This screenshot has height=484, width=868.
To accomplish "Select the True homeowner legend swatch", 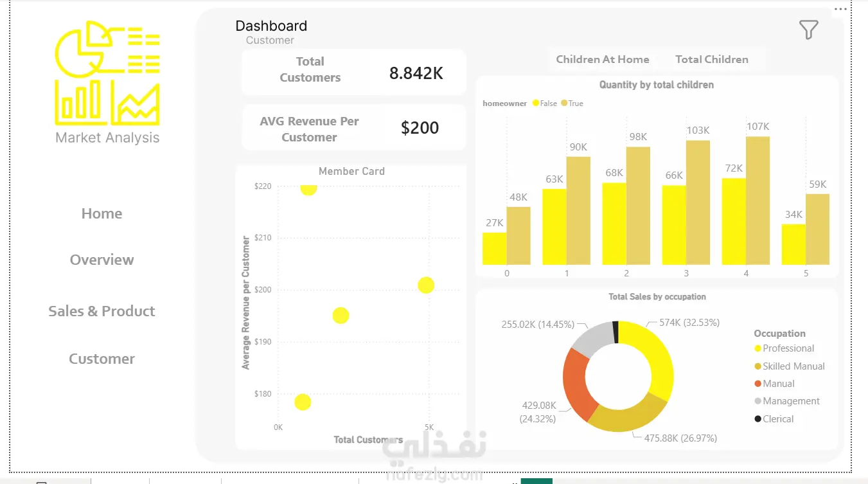I will [x=564, y=103].
